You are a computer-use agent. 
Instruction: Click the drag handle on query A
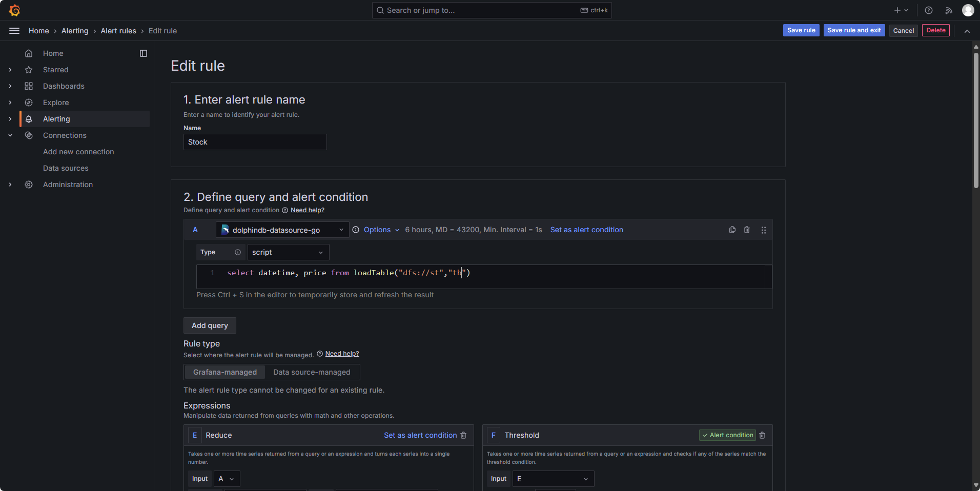[x=763, y=230]
